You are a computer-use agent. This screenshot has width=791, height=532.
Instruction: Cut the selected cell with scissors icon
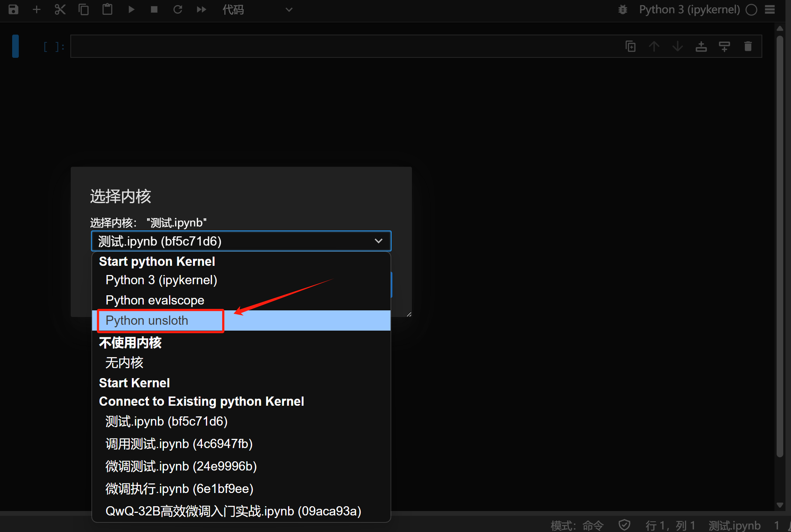pos(60,10)
